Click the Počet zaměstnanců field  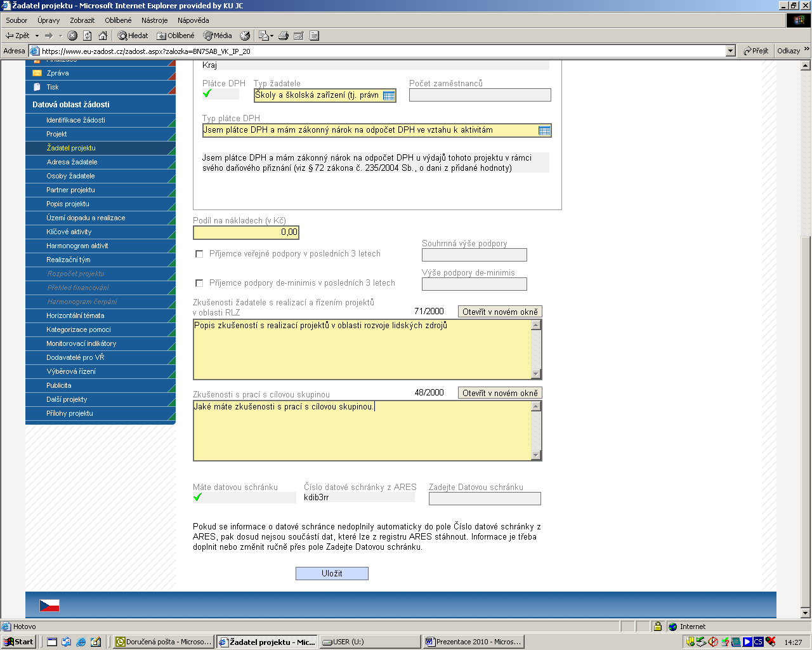pos(480,95)
